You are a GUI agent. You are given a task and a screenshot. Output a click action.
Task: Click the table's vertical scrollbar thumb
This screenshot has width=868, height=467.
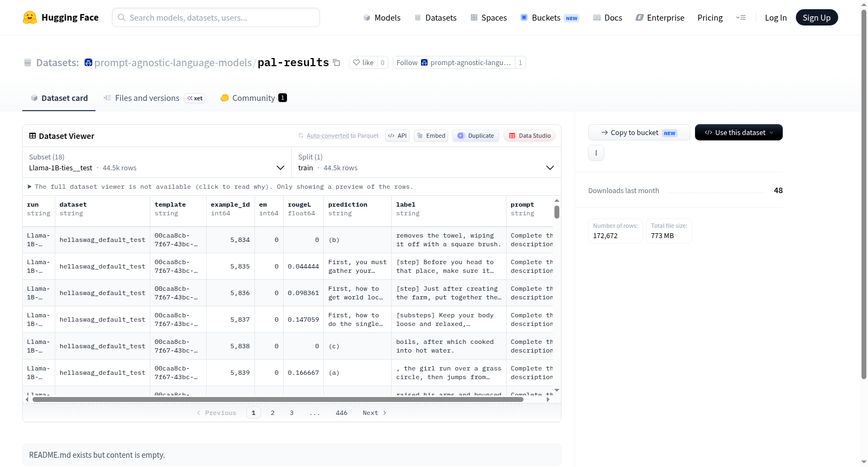coord(557,212)
